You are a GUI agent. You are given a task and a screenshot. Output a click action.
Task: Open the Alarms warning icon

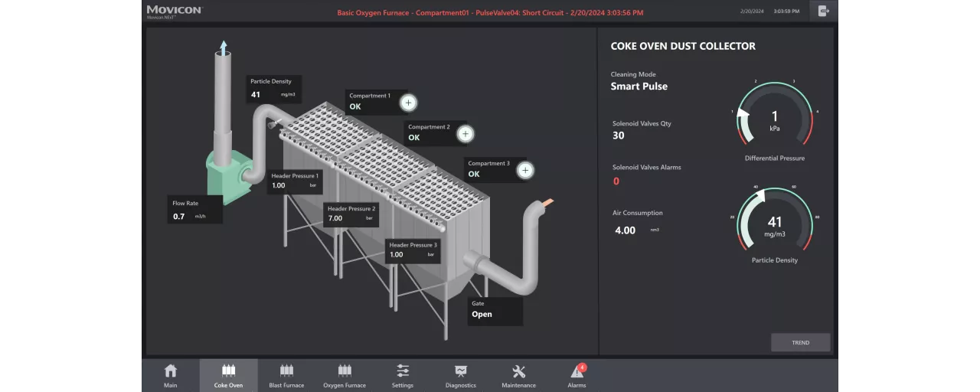(x=577, y=372)
